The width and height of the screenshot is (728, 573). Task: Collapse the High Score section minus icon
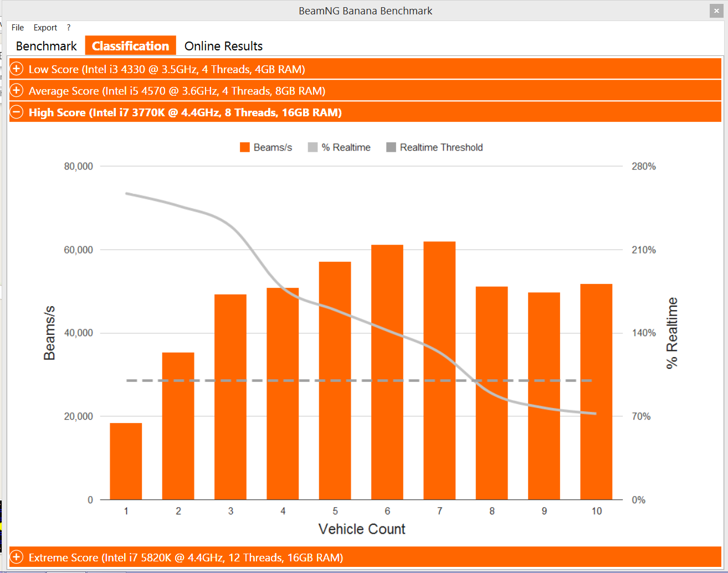click(17, 112)
